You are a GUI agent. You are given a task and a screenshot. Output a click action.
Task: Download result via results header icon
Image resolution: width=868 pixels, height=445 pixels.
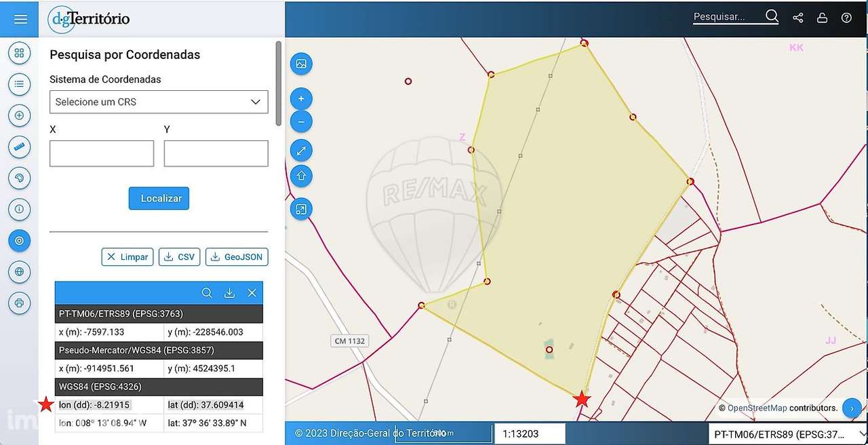click(229, 293)
